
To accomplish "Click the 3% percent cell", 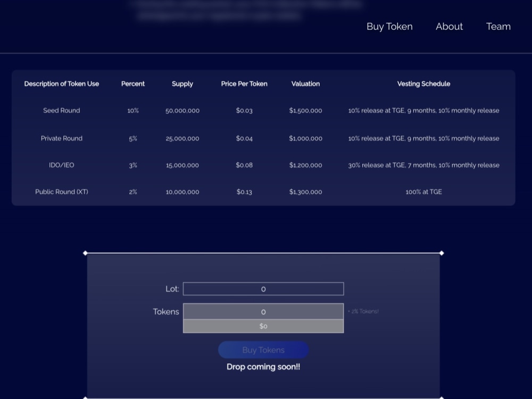I will [133, 165].
